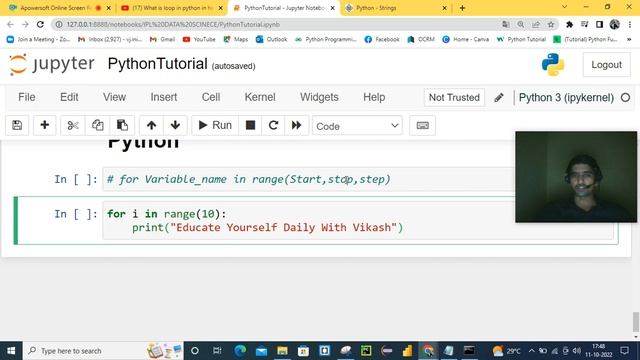Open Task View on the taskbar
This screenshot has height=360, width=640.
click(x=217, y=351)
